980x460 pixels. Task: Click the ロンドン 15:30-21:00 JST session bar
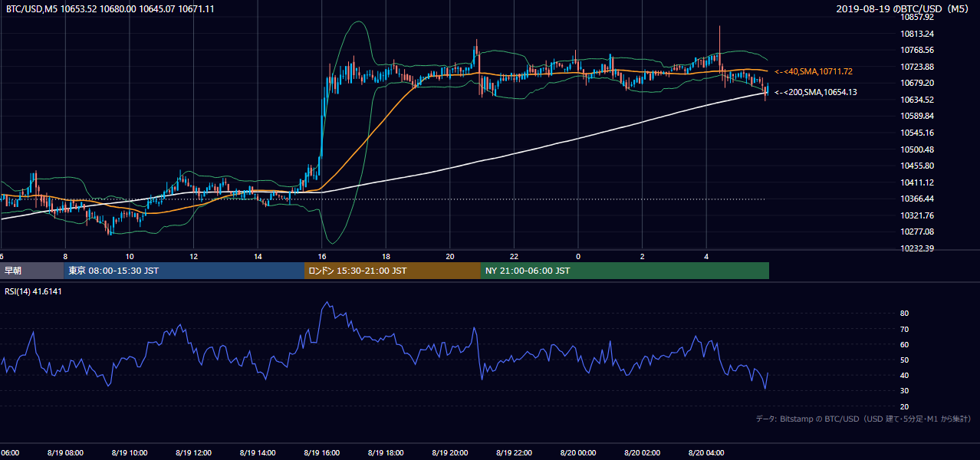tap(393, 271)
